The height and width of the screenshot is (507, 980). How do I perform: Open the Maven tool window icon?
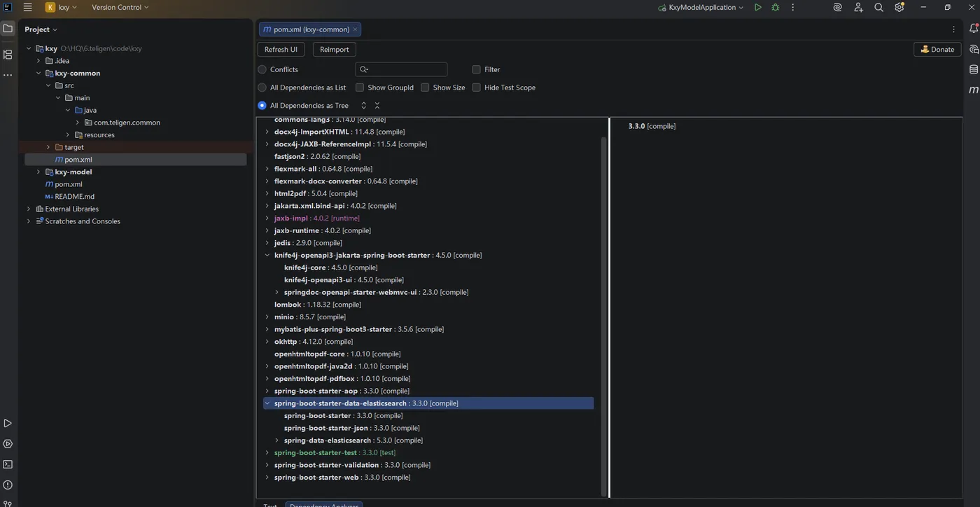pos(973,90)
